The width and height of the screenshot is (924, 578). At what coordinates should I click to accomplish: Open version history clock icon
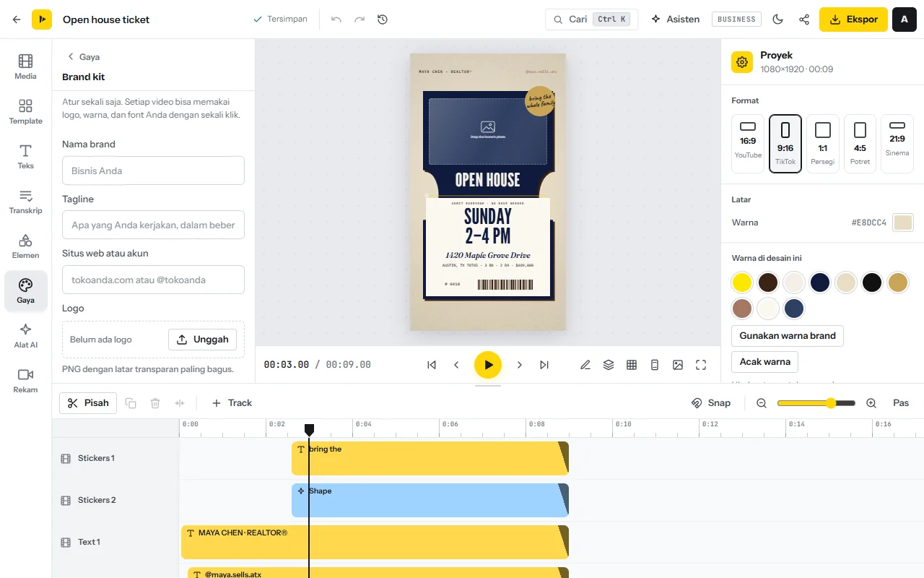coord(383,20)
